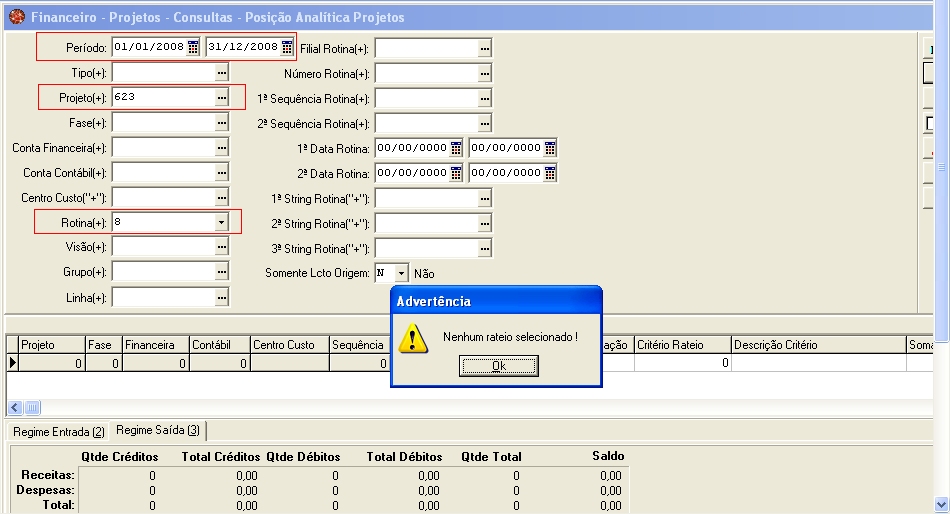Image resolution: width=950 pixels, height=514 pixels.
Task: Open lookup for Filial Rotina(+) field
Action: tap(485, 48)
